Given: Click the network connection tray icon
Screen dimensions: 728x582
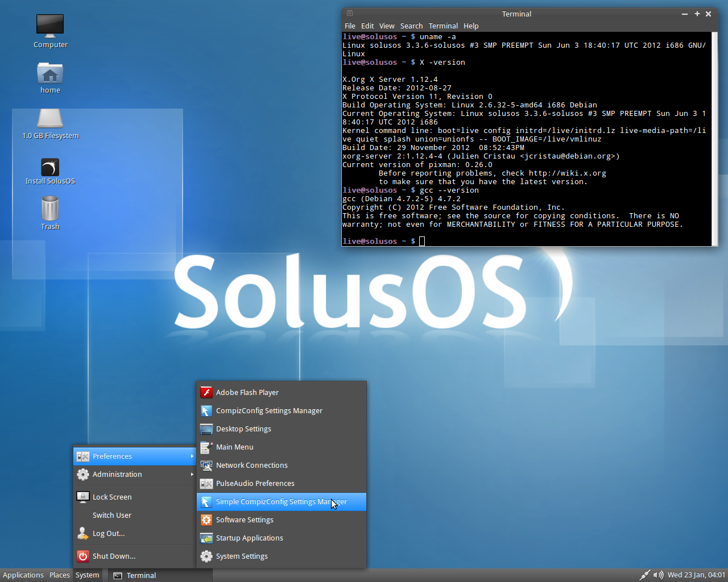Looking at the screenshot, I should (644, 575).
